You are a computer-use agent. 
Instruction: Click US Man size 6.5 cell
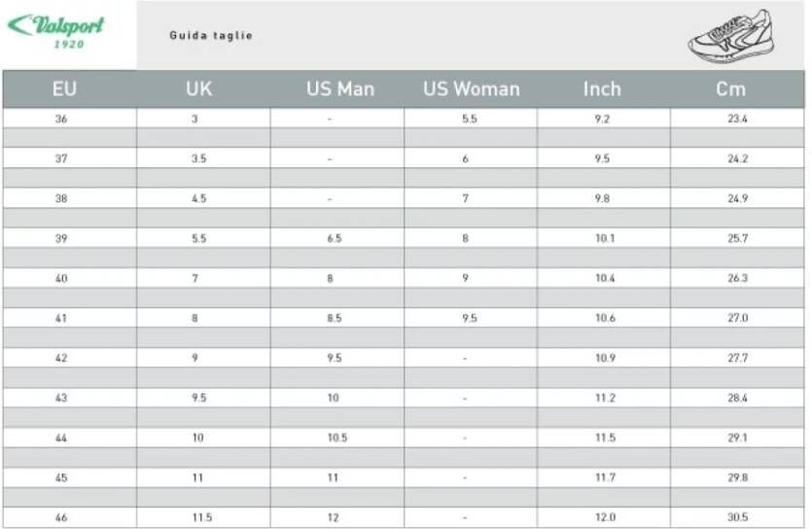pos(337,238)
